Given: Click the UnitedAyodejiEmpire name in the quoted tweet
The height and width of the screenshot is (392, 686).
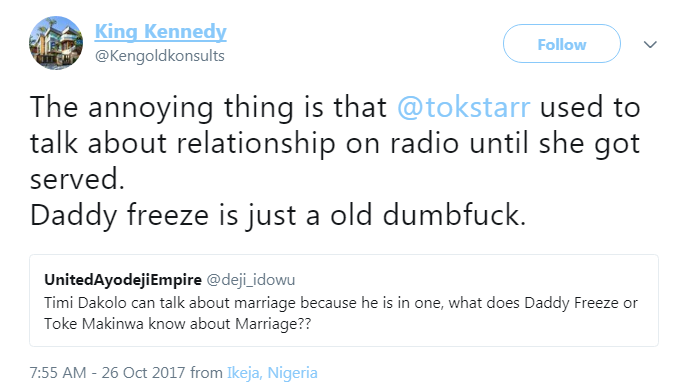Looking at the screenshot, I should click(123, 280).
